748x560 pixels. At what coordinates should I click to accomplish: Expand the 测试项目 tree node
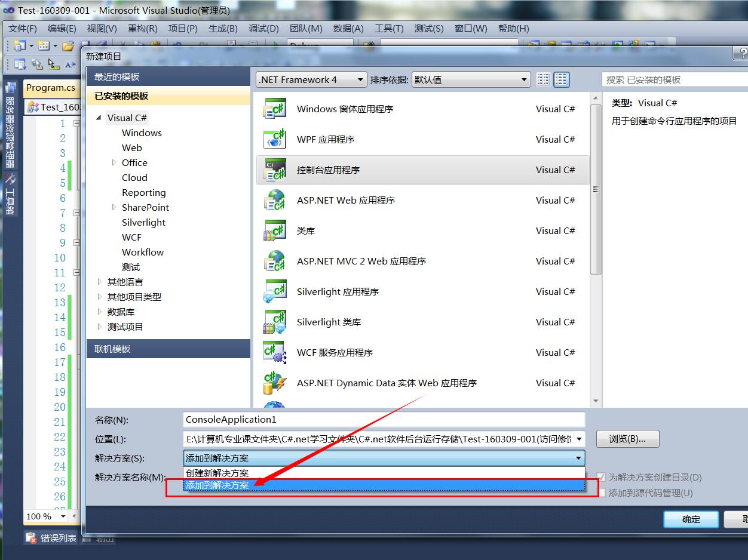[99, 327]
